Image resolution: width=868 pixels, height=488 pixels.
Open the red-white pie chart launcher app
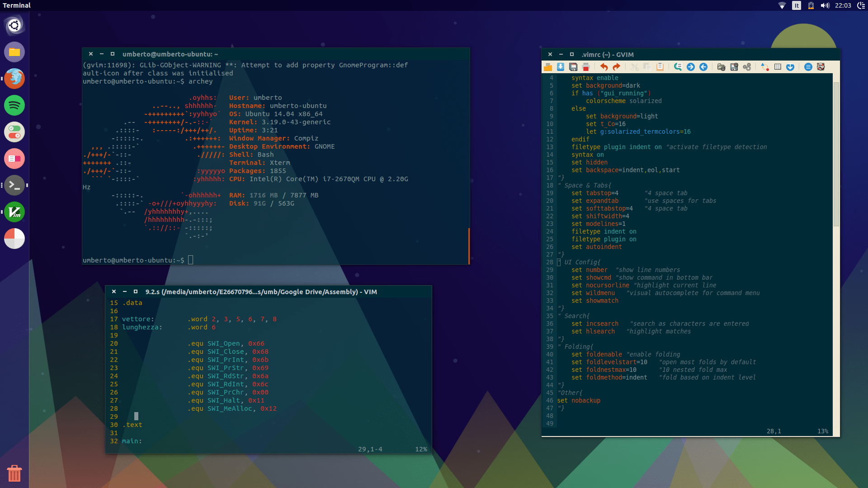point(14,239)
